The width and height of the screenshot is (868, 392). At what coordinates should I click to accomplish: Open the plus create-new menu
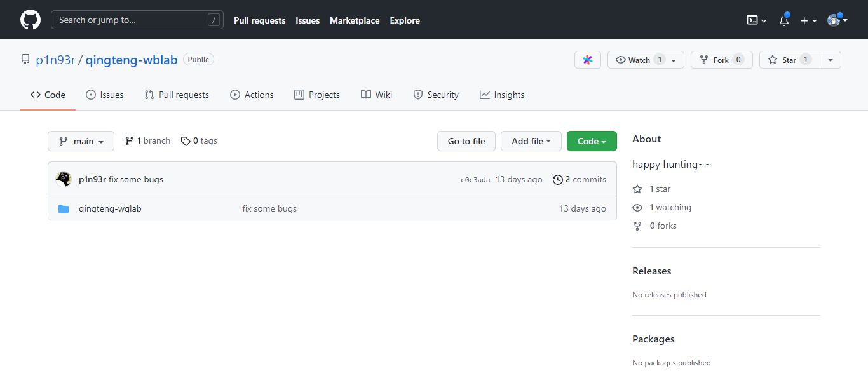pyautogui.click(x=808, y=20)
